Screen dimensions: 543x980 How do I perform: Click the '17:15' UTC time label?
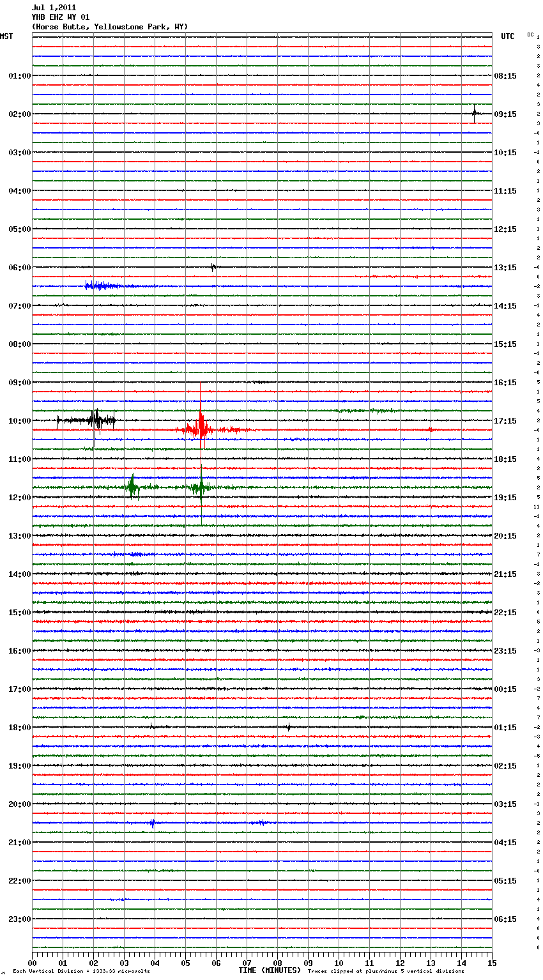point(505,421)
